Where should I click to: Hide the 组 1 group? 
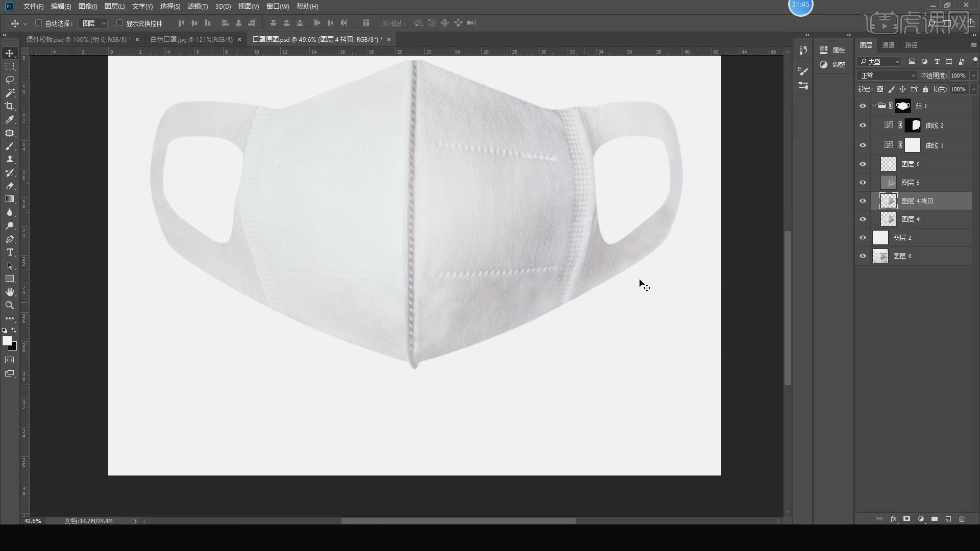863,106
